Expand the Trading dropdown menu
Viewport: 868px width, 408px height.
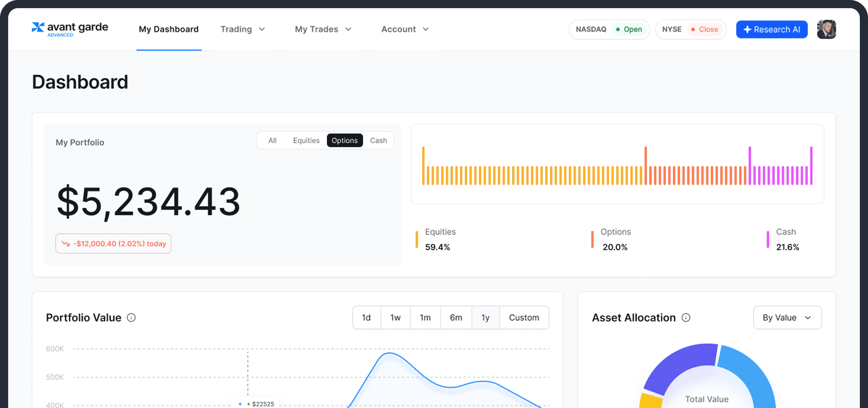[x=243, y=29]
